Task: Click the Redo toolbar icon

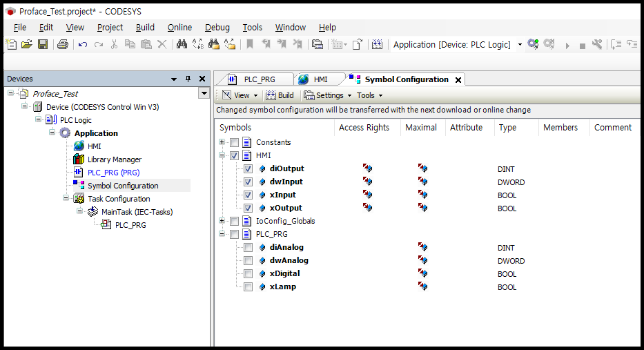Action: pyautogui.click(x=99, y=44)
